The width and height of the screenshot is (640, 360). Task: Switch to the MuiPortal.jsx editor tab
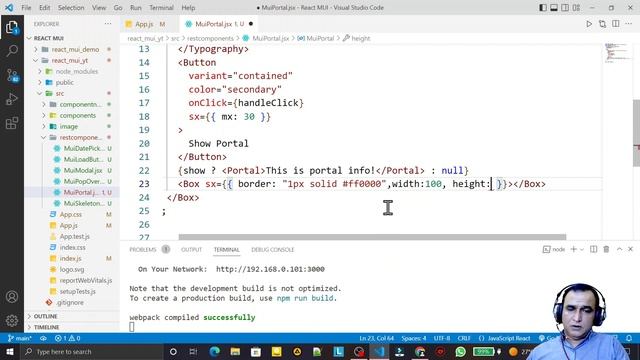point(219,24)
